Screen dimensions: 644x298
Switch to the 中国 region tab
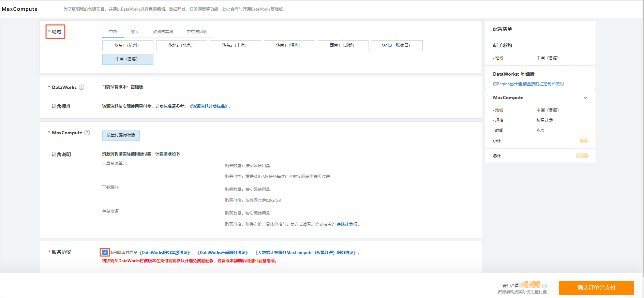(113, 32)
